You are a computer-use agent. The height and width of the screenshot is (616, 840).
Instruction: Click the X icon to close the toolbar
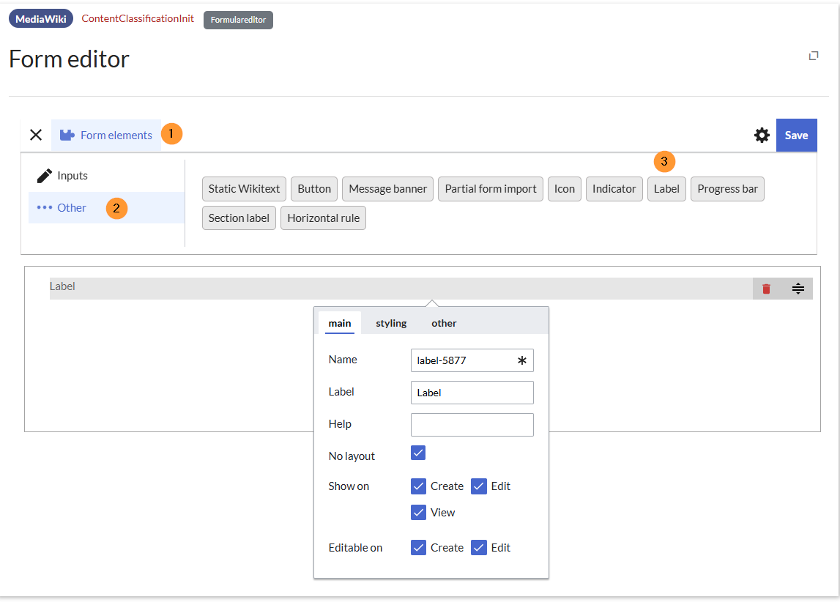pos(36,135)
